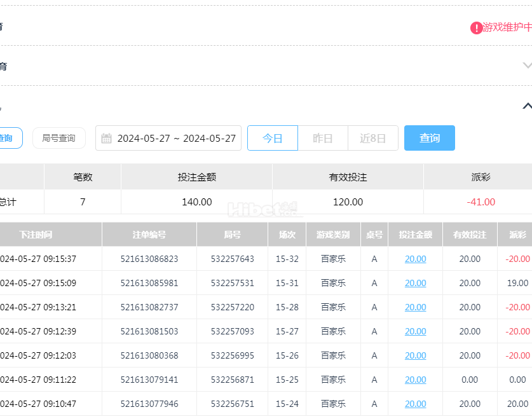Click total payout value -41.00
This screenshot has width=532, height=419.
tap(481, 202)
